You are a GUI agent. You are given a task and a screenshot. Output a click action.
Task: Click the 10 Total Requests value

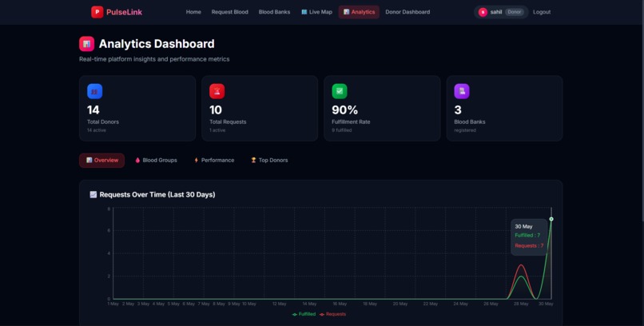pos(216,110)
